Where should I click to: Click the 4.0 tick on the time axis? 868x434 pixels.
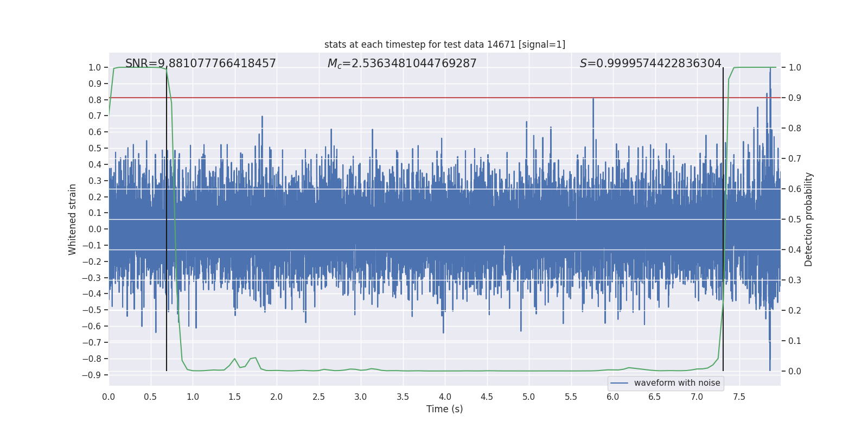(x=444, y=397)
